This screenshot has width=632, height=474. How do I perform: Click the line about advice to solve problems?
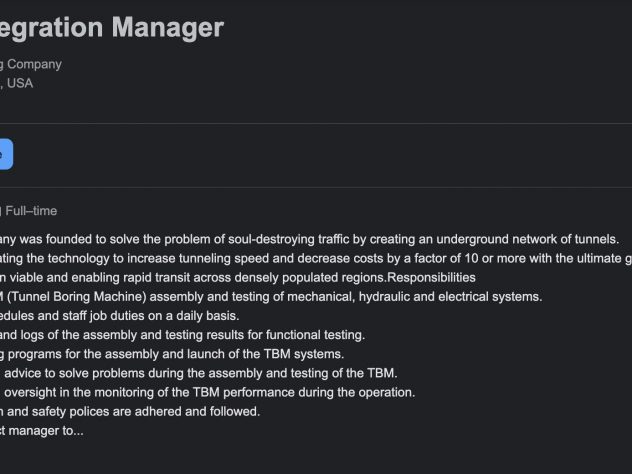(199, 373)
